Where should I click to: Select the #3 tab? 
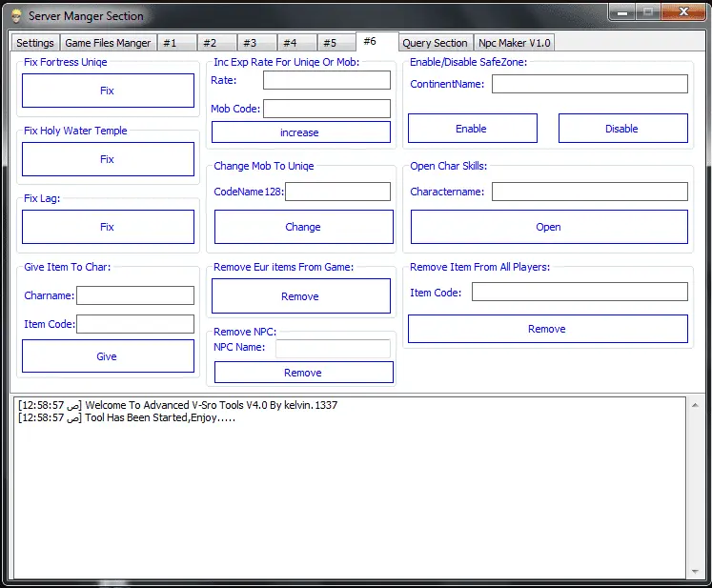(257, 43)
